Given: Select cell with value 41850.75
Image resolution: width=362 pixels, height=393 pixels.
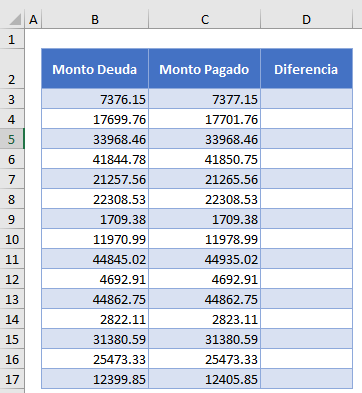Looking at the screenshot, I should [204, 159].
